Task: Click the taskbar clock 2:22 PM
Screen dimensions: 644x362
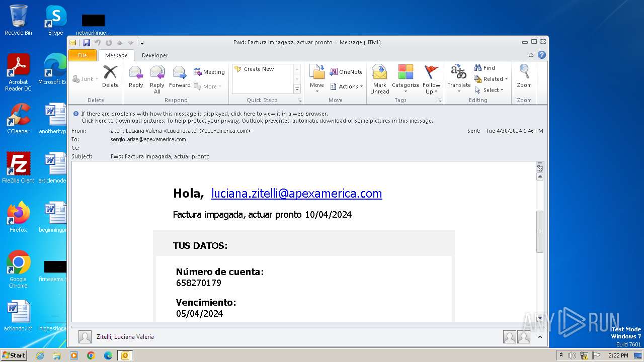Action: (x=618, y=355)
